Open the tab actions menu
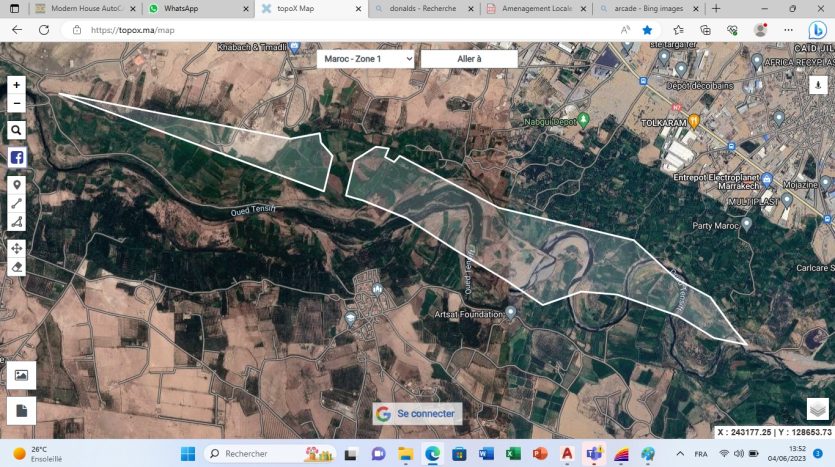Image resolution: width=835 pixels, height=467 pixels. point(14,9)
